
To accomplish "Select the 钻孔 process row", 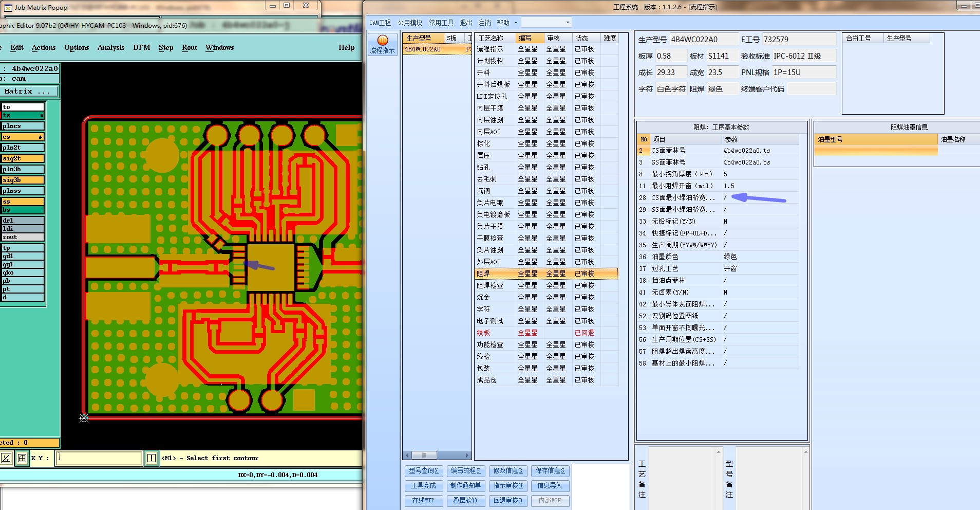I will click(x=546, y=168).
